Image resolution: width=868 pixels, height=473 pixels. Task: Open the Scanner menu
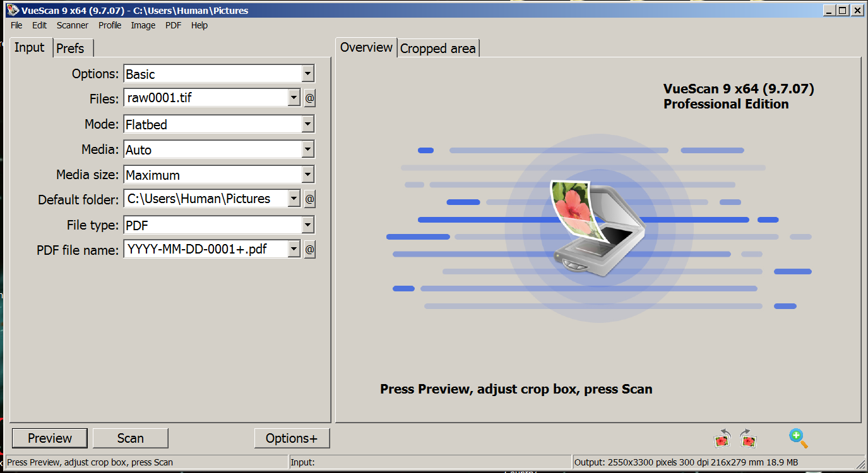click(x=73, y=25)
